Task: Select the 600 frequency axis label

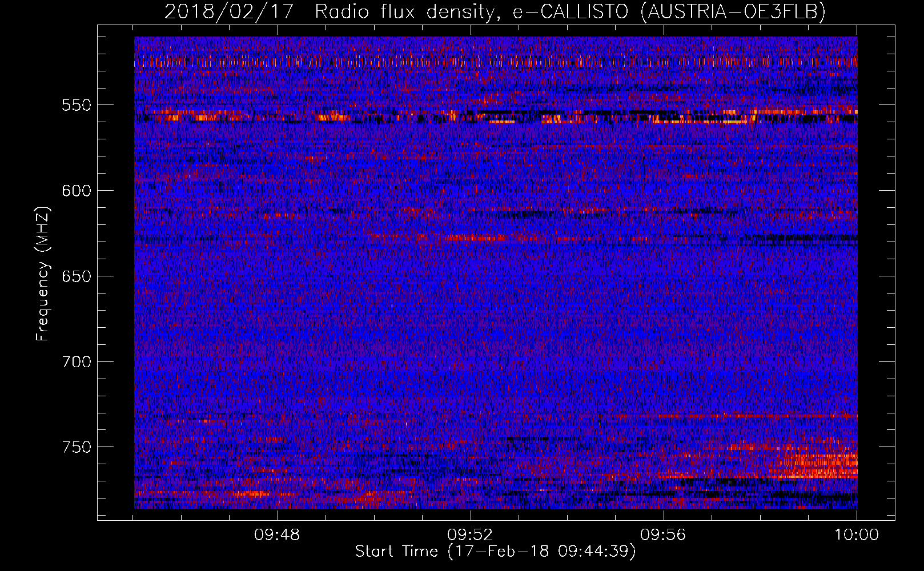Action: pos(77,191)
